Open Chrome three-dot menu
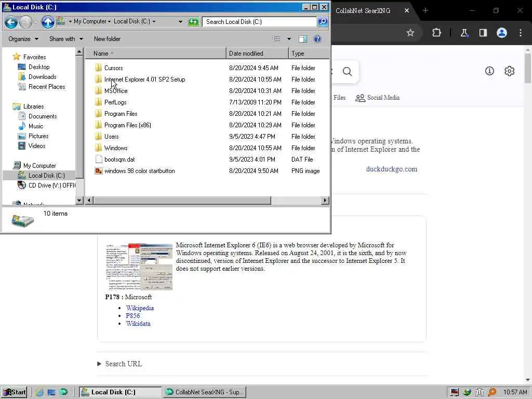This screenshot has width=532, height=399. (x=521, y=33)
